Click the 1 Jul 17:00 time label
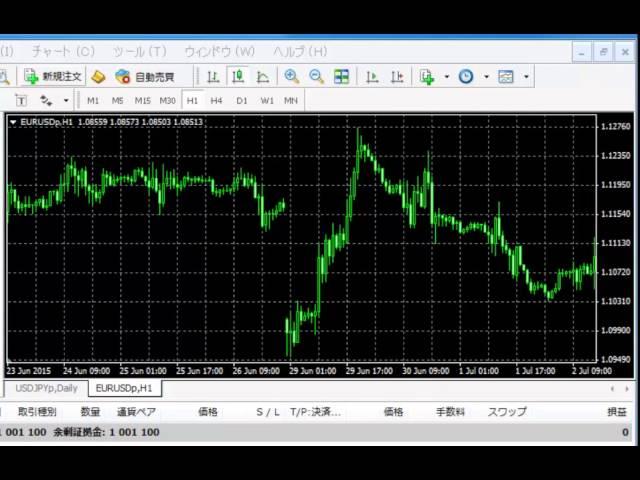Screen dimensions: 640x480 (x=535, y=371)
